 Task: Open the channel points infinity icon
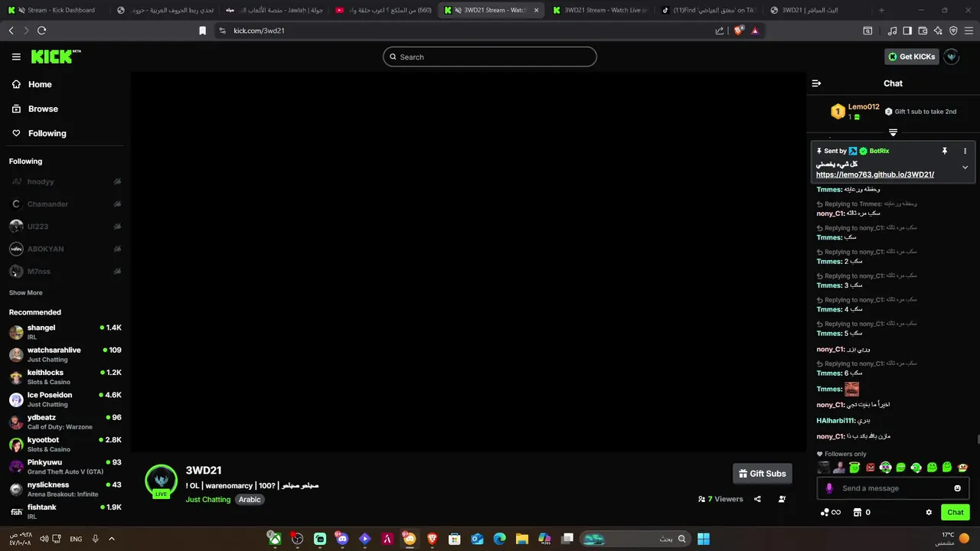click(831, 513)
